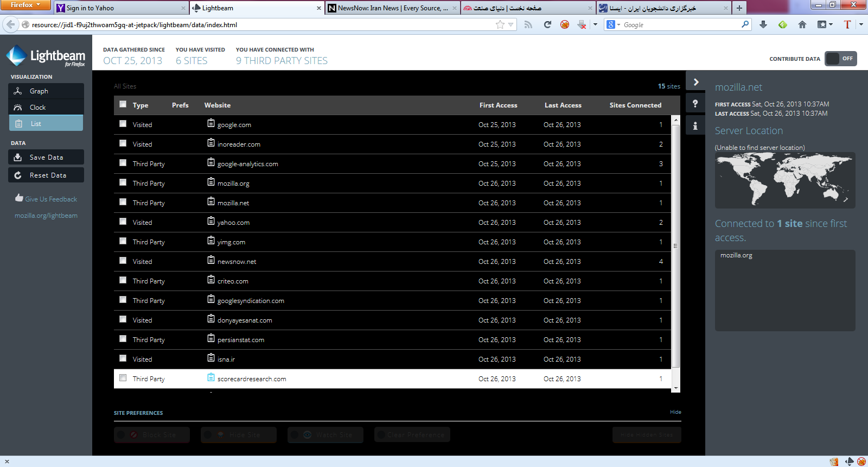This screenshot has width=868, height=467.
Task: Sort the table by Type column header
Action: (141, 105)
